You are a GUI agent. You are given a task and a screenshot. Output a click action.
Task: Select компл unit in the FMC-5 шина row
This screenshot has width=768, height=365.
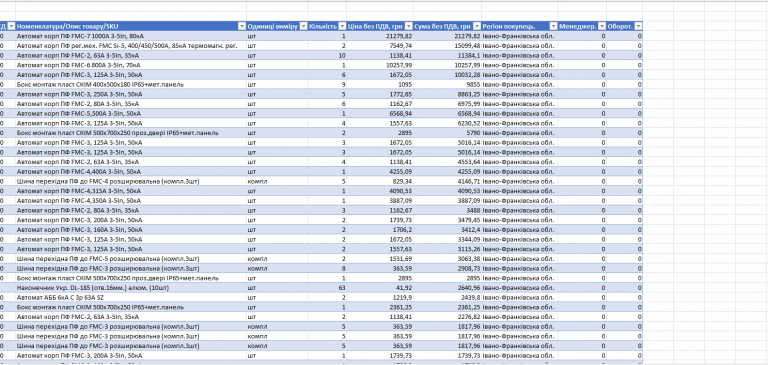pyautogui.click(x=277, y=259)
